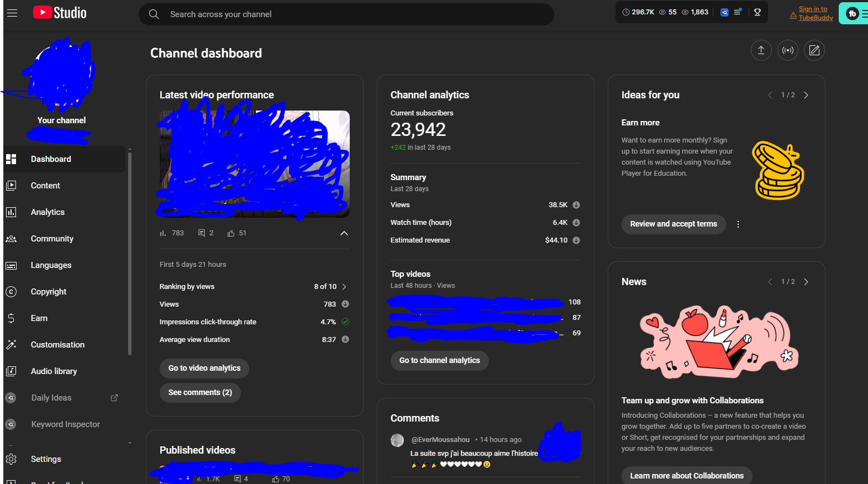Open the Settings gear in the sidebar

12,459
